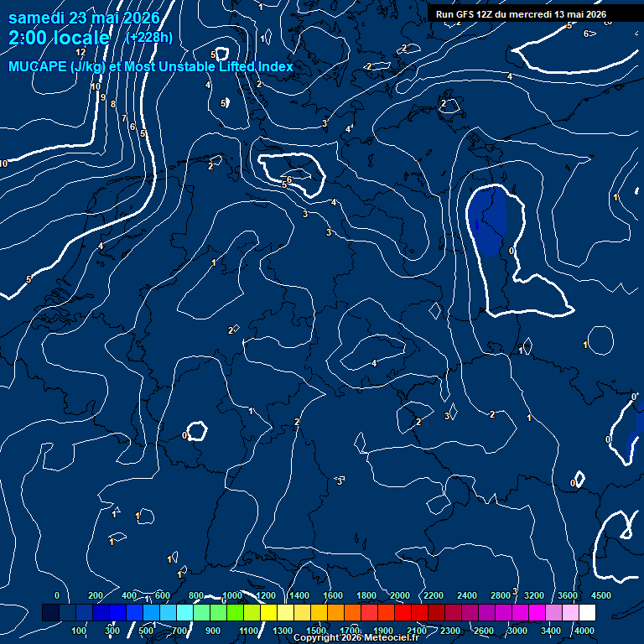This screenshot has width=644, height=644.
Task: Click the '8' lifted index contour label
Action: click(113, 104)
